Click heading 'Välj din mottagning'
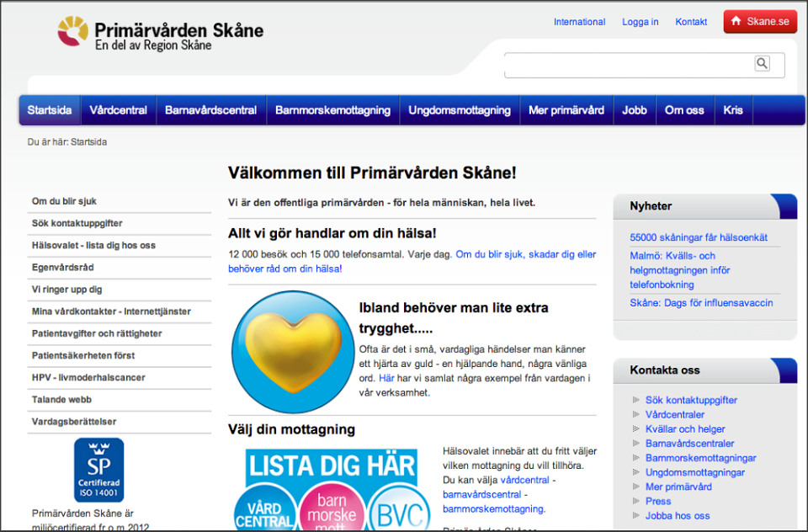The image size is (808, 532). pos(292,429)
